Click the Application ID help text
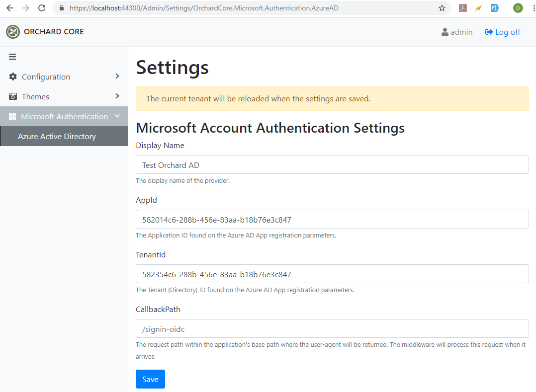This screenshot has height=392, width=536. (x=236, y=235)
